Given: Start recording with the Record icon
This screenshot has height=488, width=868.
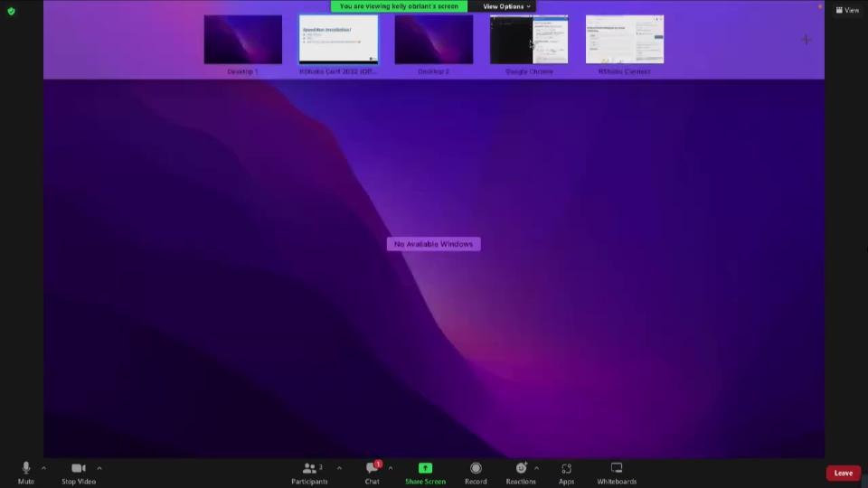Looking at the screenshot, I should point(476,468).
